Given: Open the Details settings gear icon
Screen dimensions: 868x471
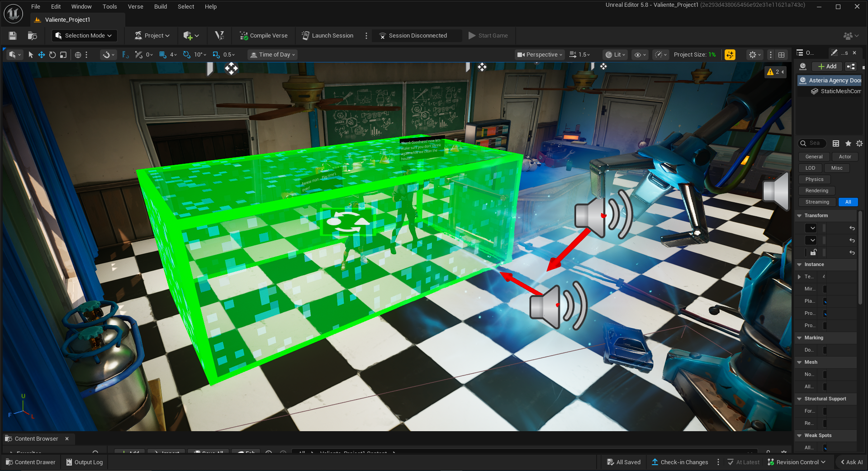Looking at the screenshot, I should pos(859,143).
